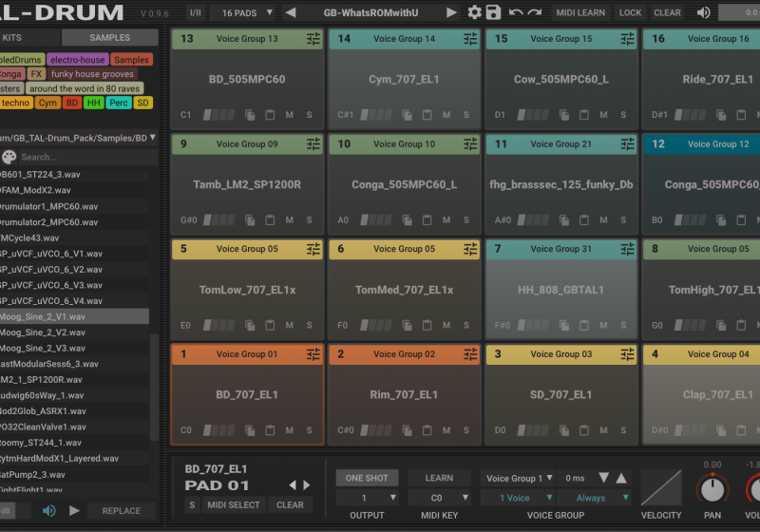Click the MIDI LEARN button
Viewport: 760px width, 532px height.
(x=580, y=12)
